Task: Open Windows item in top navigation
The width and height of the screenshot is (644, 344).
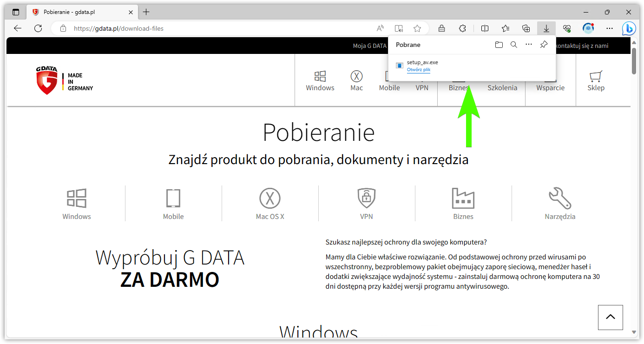Action: pyautogui.click(x=320, y=80)
